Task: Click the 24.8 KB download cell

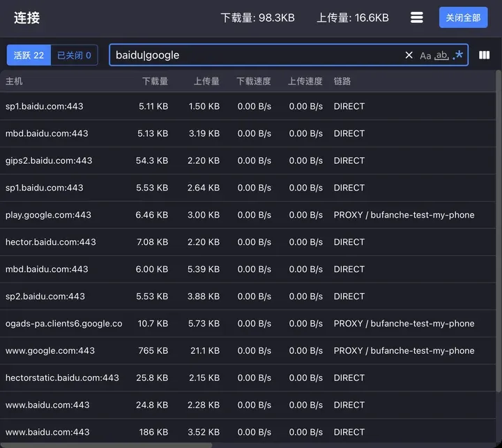Action: coord(152,405)
